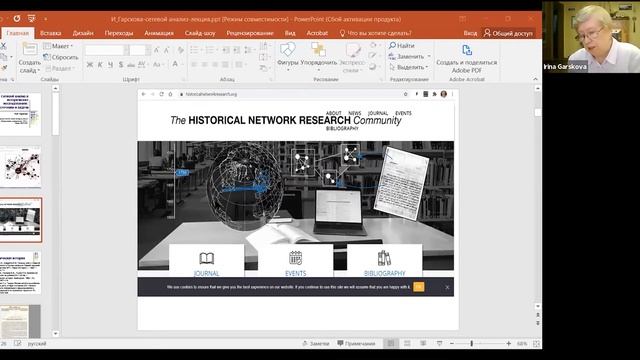Click increase indent icon
Image resolution: width=640 pixels, height=360 pixels.
tap(237, 50)
